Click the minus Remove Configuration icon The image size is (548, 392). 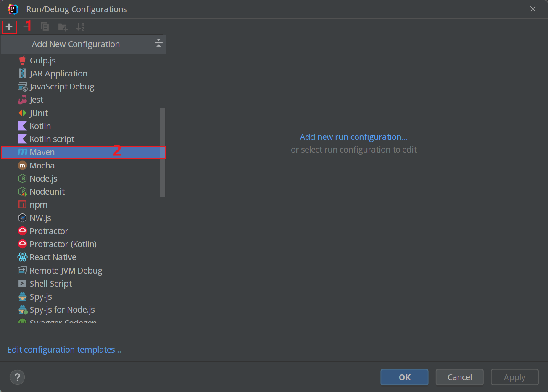[27, 27]
